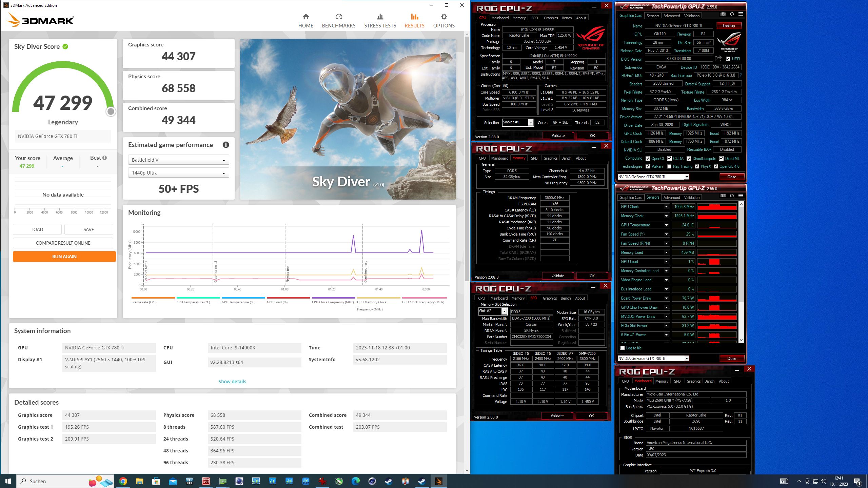Click the RUN AGAIN button
Screen dimensions: 868x488
64,257
